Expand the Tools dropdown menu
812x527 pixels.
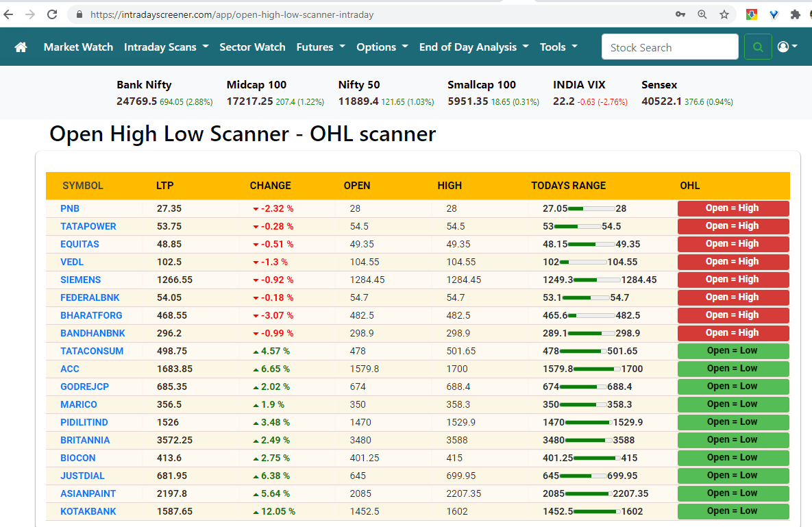(x=558, y=47)
